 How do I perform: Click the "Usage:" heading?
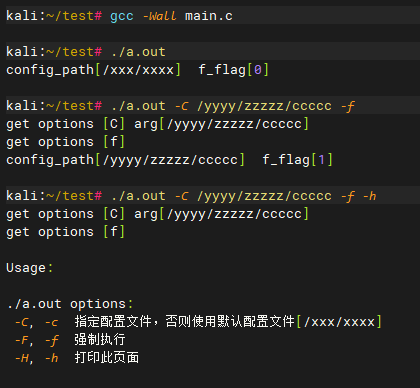30,268
